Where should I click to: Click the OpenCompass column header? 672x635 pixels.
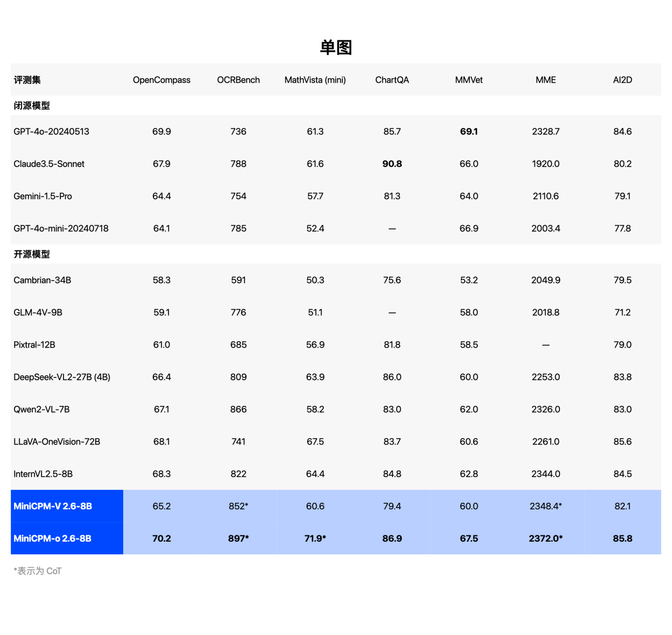[x=161, y=80]
